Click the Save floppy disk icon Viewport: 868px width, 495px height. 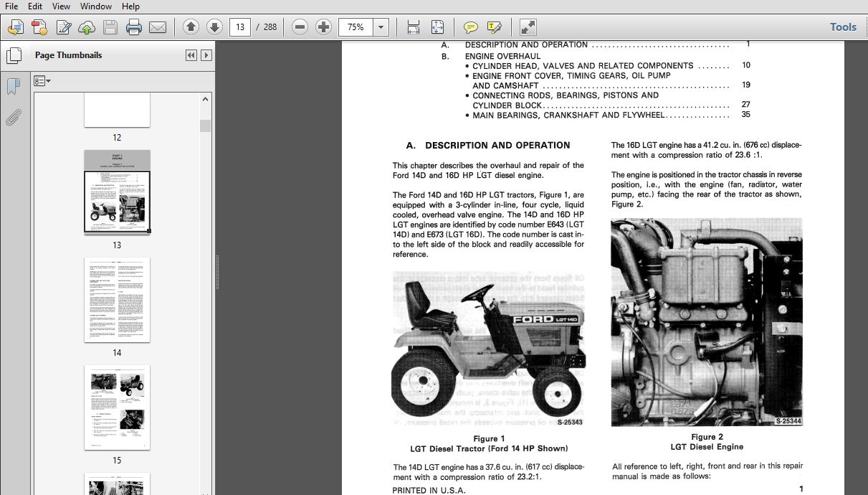point(110,27)
